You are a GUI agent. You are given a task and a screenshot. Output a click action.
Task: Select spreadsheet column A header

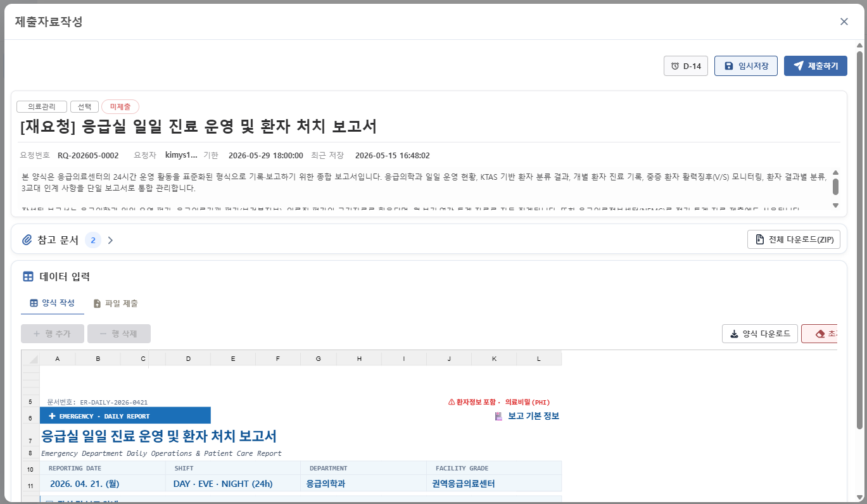coord(58,359)
